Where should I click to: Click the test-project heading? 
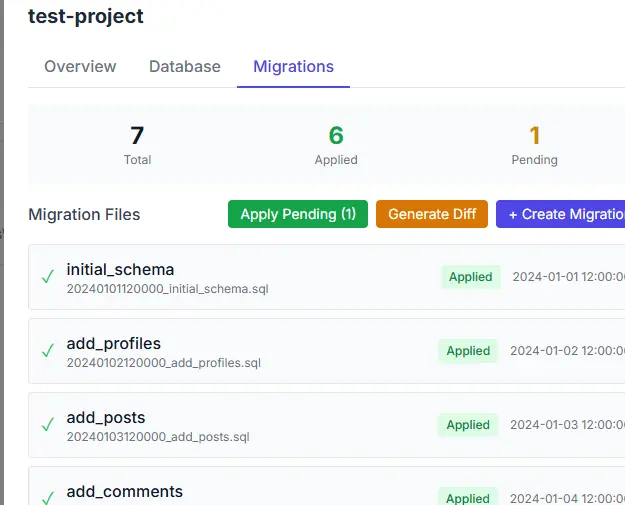pos(86,17)
